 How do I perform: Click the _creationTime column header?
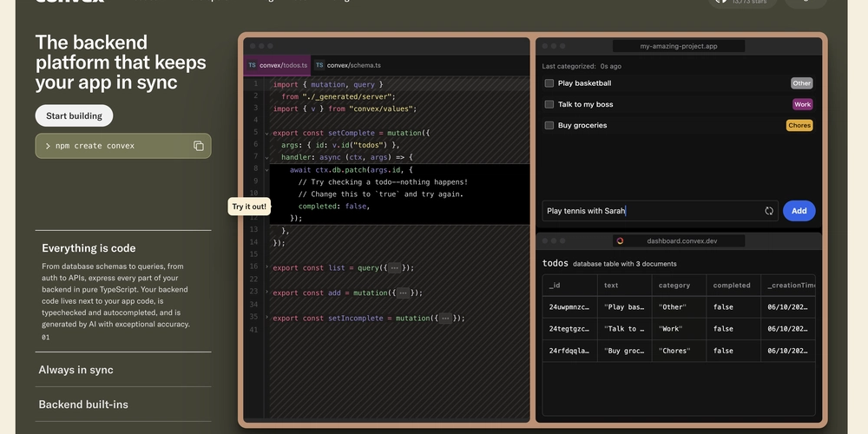[x=788, y=285]
